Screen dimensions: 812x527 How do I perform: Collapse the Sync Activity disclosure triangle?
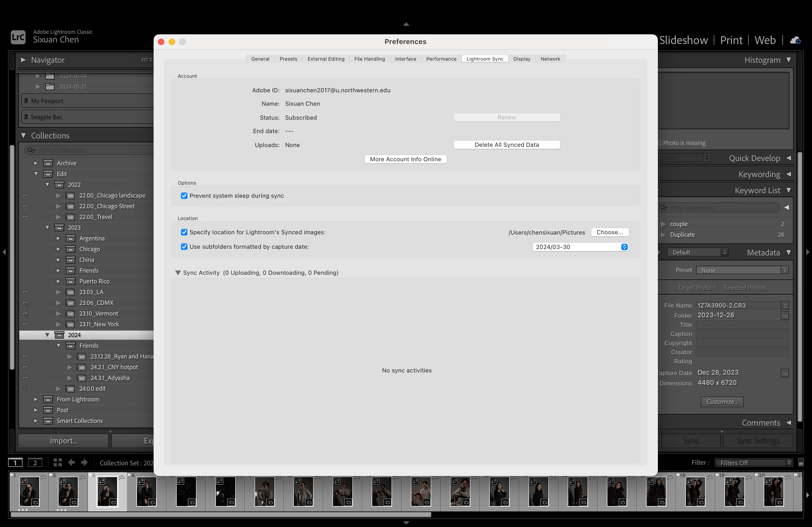click(178, 273)
